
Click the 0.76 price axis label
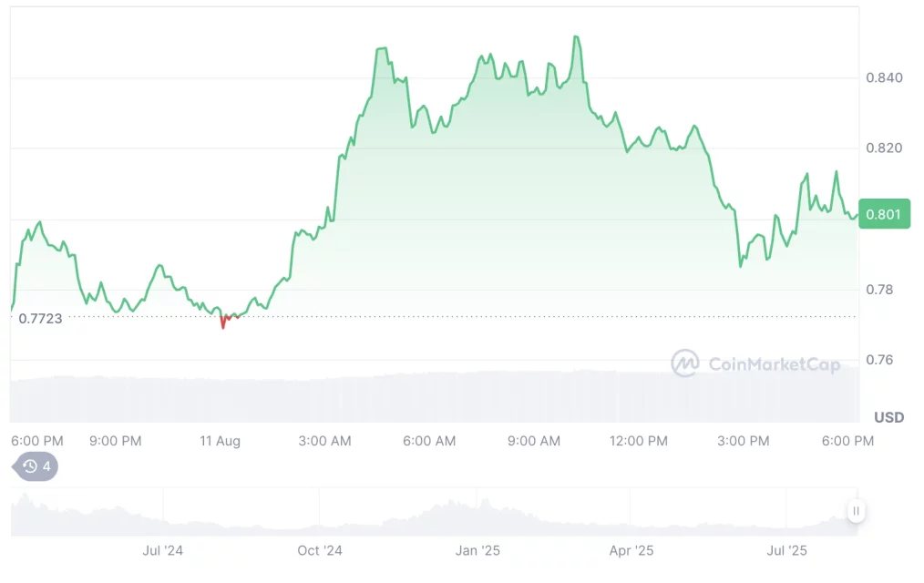click(880, 360)
